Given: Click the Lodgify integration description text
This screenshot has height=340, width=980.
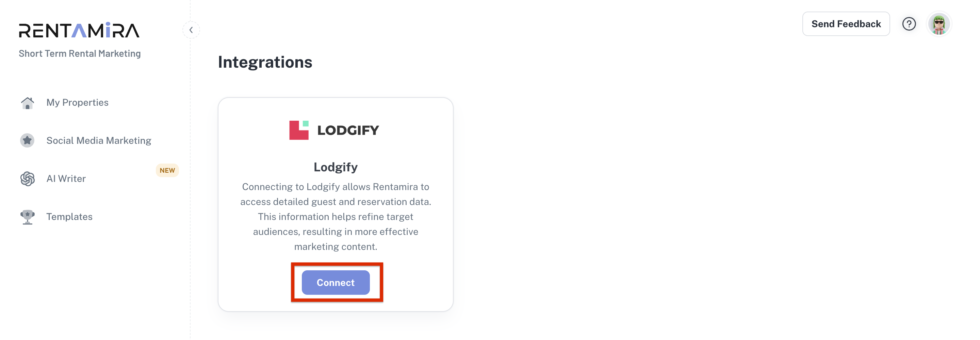Looking at the screenshot, I should pyautogui.click(x=335, y=216).
